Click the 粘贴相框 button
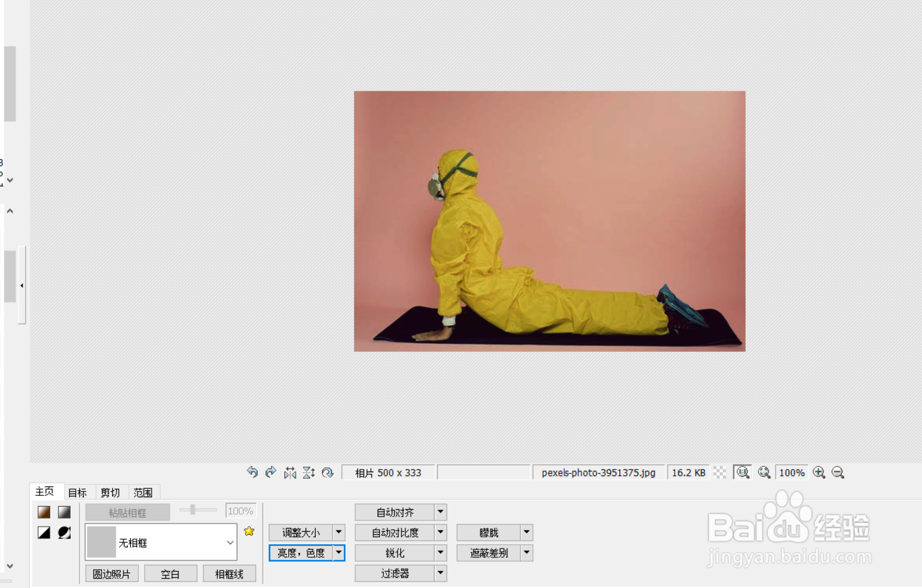Viewport: 922px width, 588px height. pyautogui.click(x=128, y=512)
